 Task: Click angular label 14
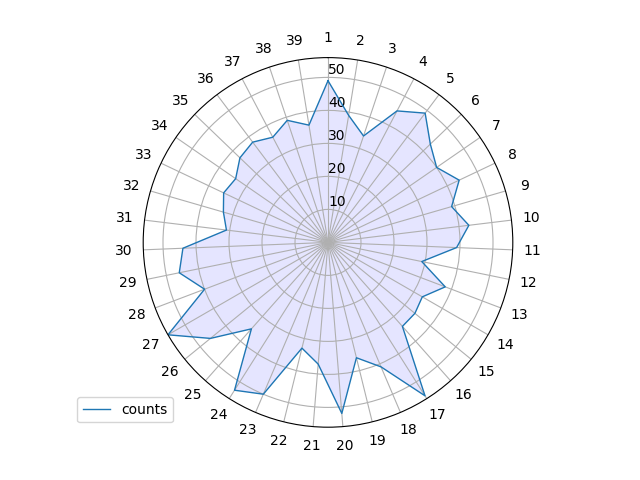505,344
